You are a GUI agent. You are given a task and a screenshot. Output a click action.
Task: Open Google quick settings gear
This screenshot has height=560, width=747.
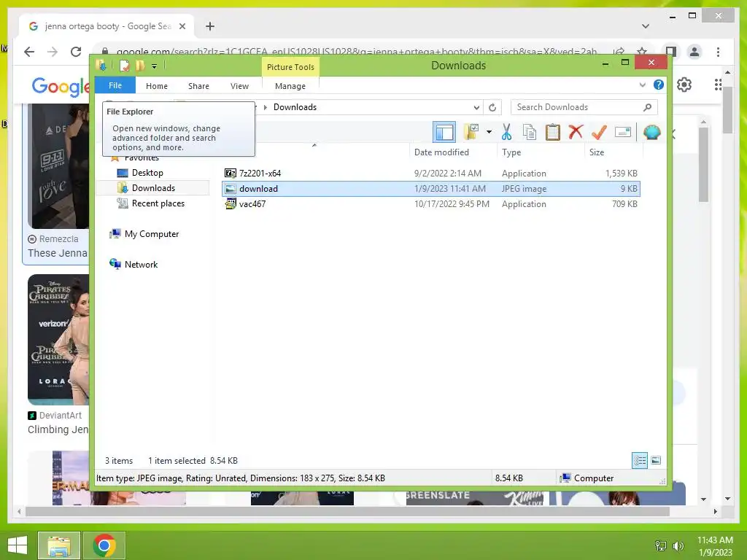coord(684,85)
